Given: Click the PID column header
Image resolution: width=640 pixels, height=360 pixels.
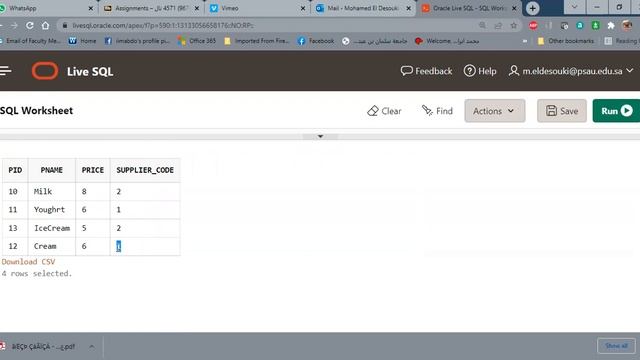Looking at the screenshot, I should (15, 170).
